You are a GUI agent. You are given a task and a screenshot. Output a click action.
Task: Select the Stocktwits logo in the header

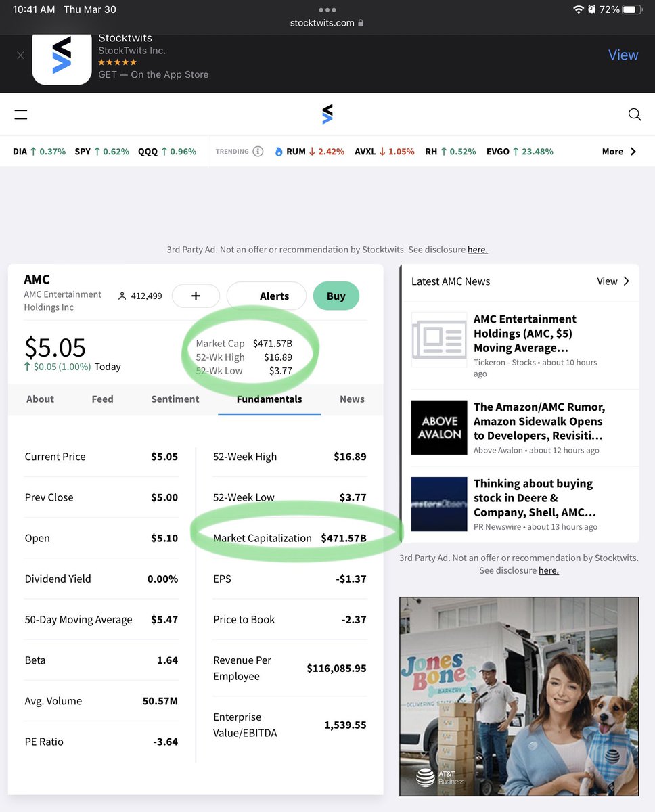point(327,114)
